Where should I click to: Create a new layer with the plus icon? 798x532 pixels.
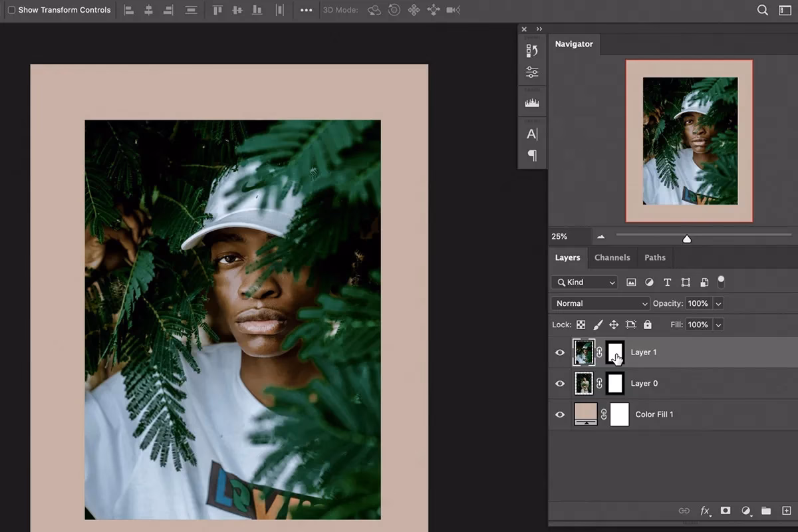(x=787, y=511)
